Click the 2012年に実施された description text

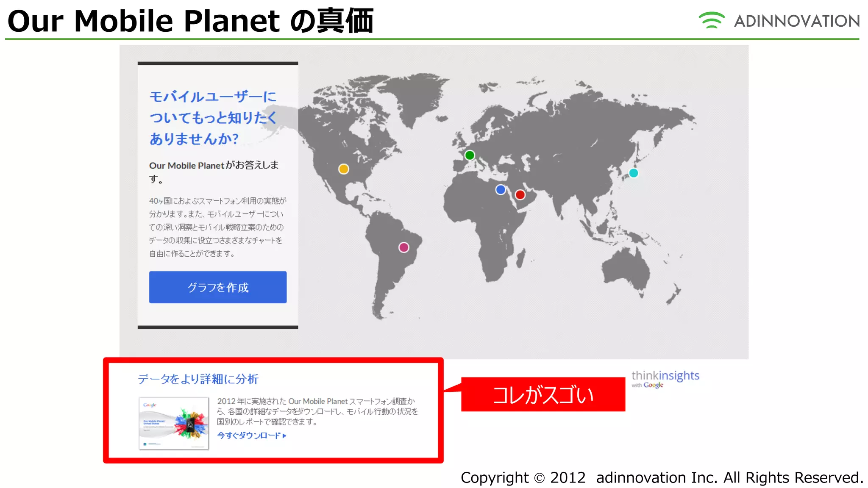point(317,411)
